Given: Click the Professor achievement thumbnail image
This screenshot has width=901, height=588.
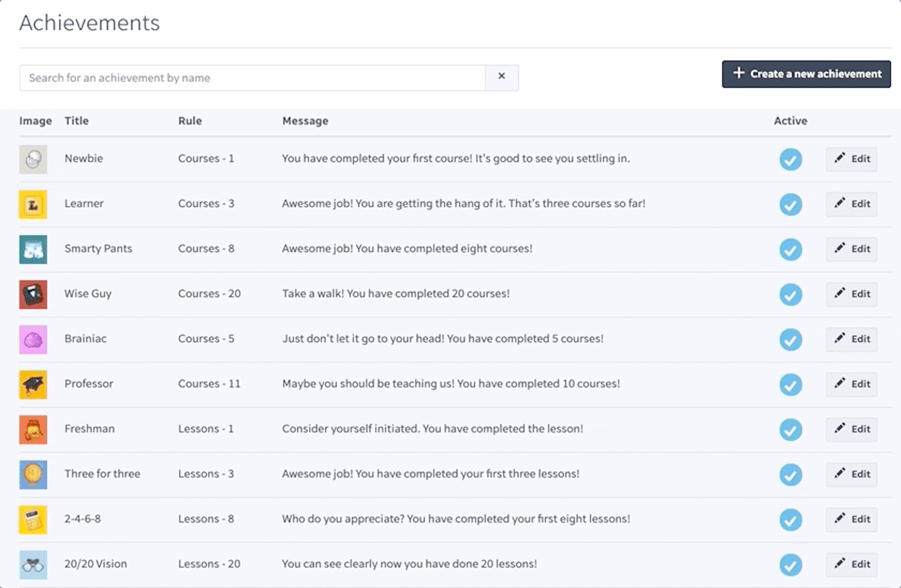Looking at the screenshot, I should pos(34,384).
